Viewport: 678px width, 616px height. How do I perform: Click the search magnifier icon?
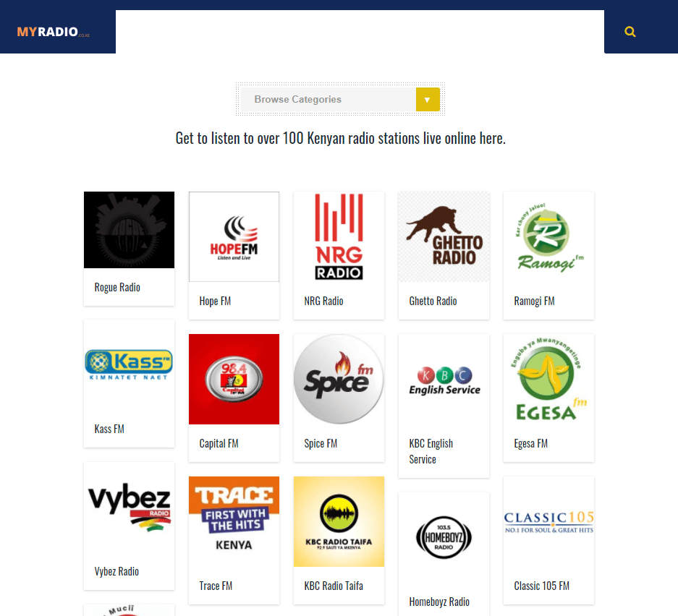tap(630, 32)
